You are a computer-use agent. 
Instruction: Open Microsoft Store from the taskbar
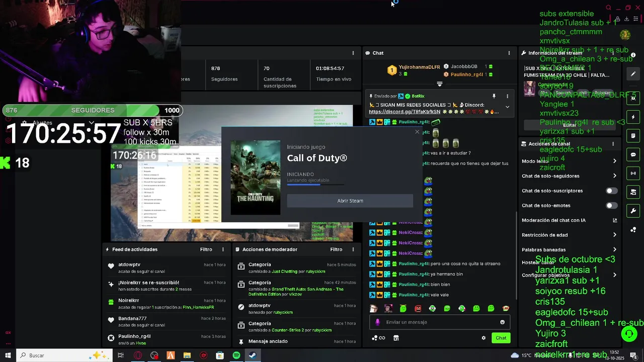click(220, 355)
